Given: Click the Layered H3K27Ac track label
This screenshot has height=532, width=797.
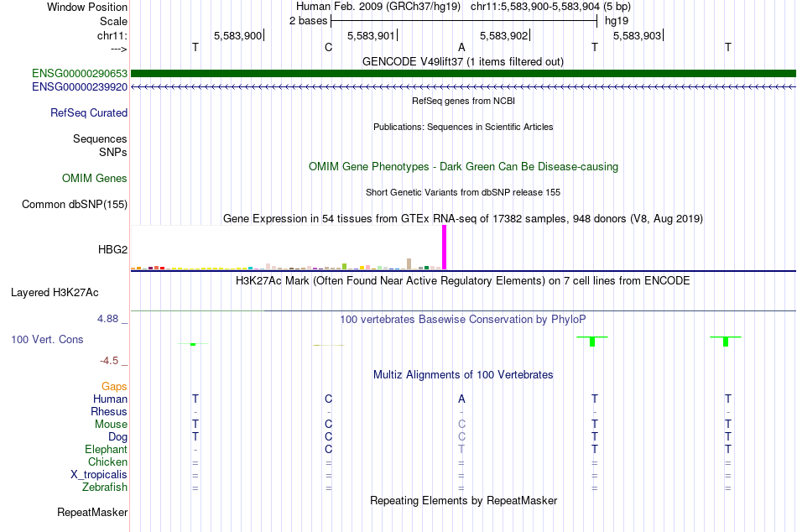Looking at the screenshot, I should point(55,293).
